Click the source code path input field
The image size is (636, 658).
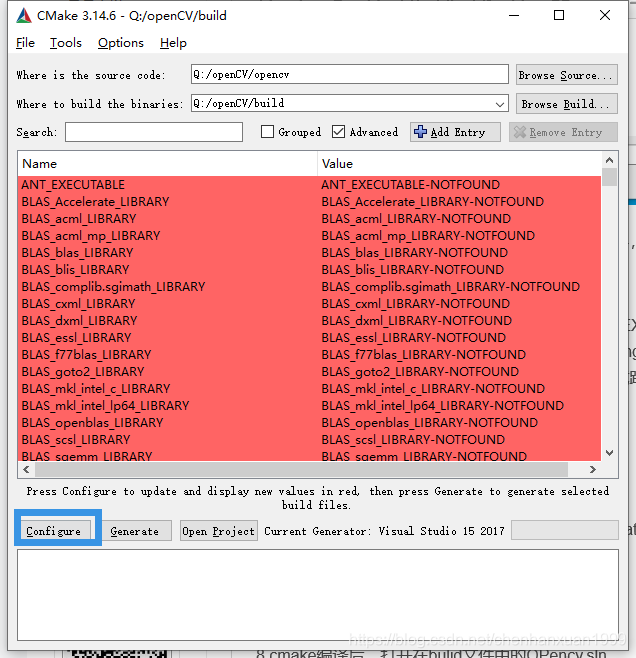[x=349, y=75]
